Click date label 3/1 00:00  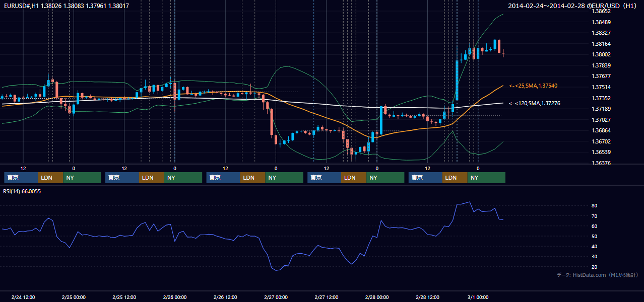click(x=478, y=297)
